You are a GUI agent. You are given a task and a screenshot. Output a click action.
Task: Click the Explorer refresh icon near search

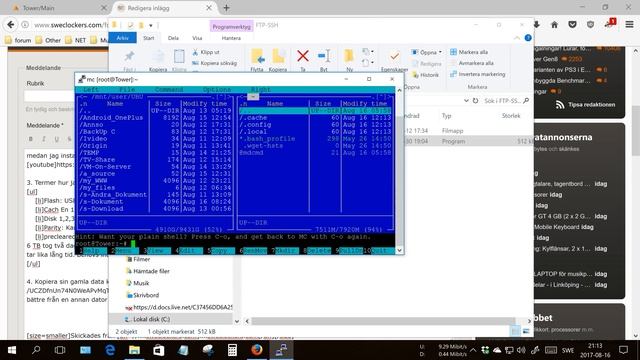tap(476, 100)
